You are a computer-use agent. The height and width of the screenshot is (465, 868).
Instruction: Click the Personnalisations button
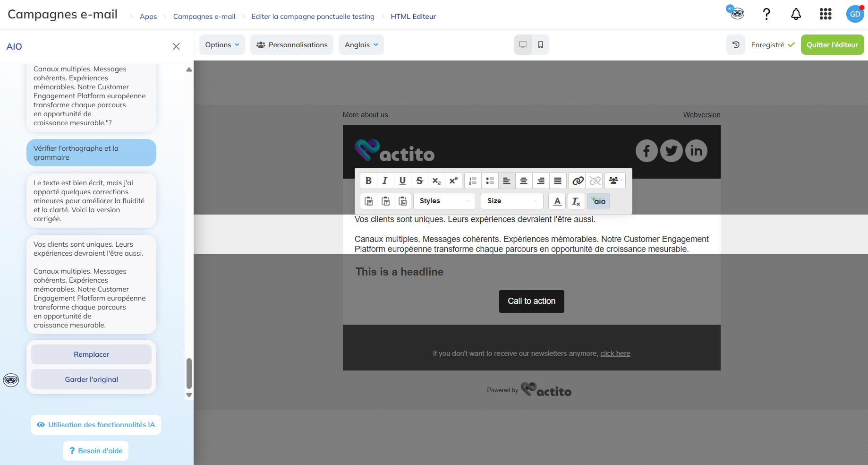click(292, 45)
